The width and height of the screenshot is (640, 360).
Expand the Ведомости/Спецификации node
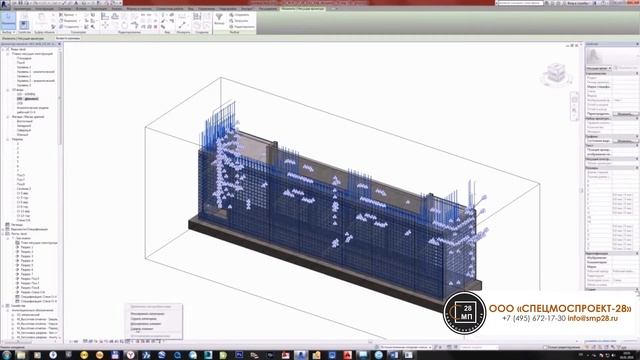[3, 229]
